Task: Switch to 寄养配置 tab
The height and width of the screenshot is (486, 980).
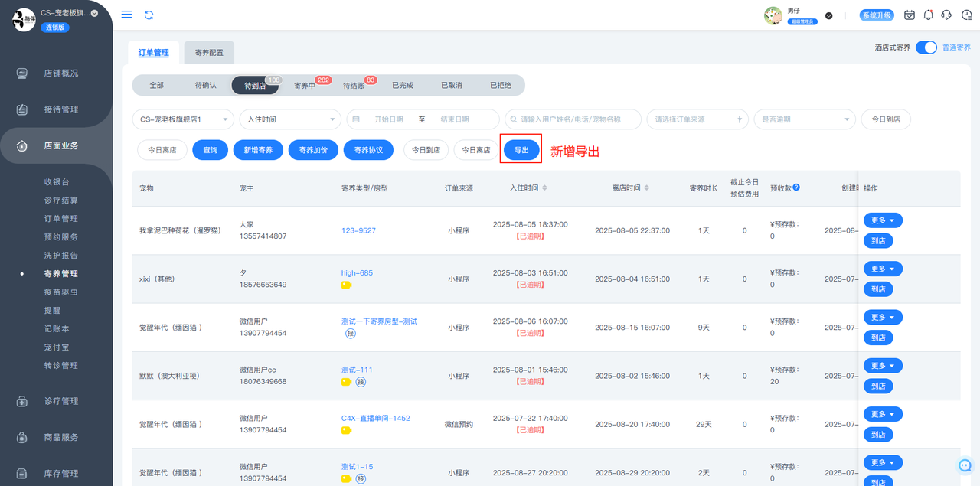Action: click(209, 53)
